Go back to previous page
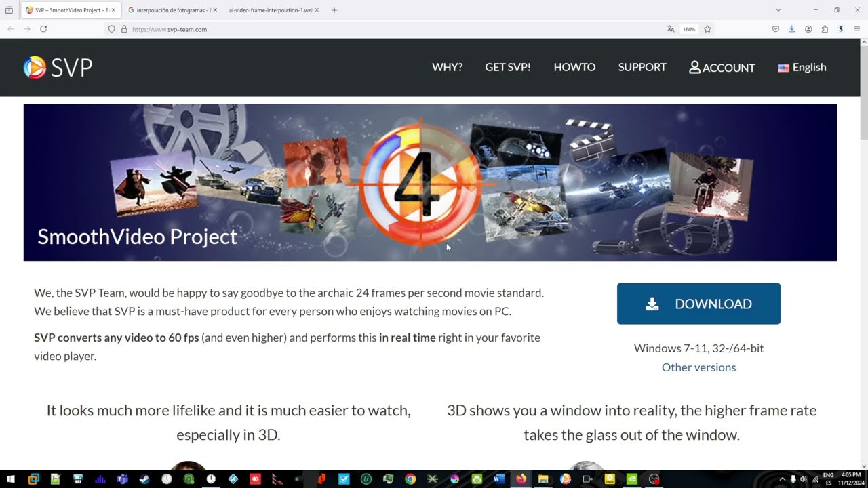This screenshot has width=868, height=488. click(x=11, y=29)
